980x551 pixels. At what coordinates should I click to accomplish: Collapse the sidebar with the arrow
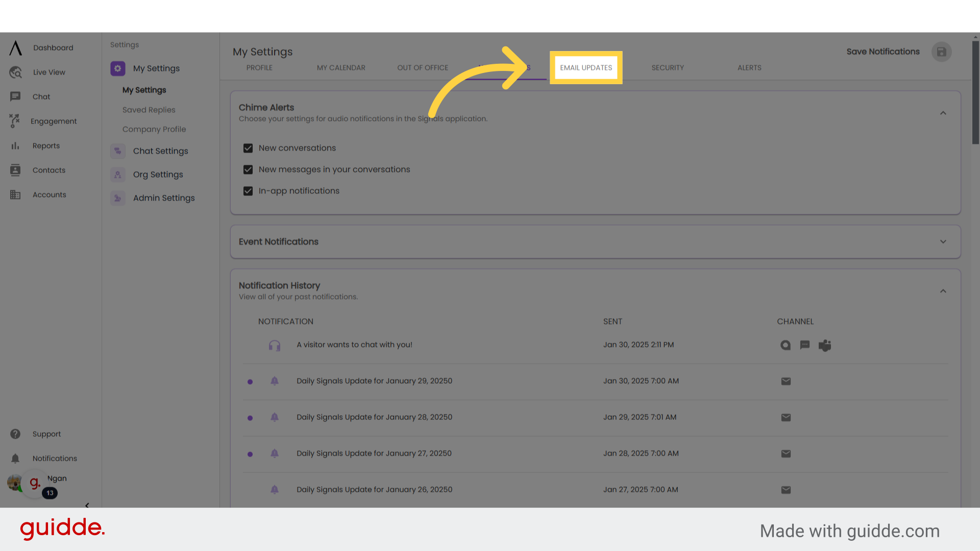[x=87, y=505]
